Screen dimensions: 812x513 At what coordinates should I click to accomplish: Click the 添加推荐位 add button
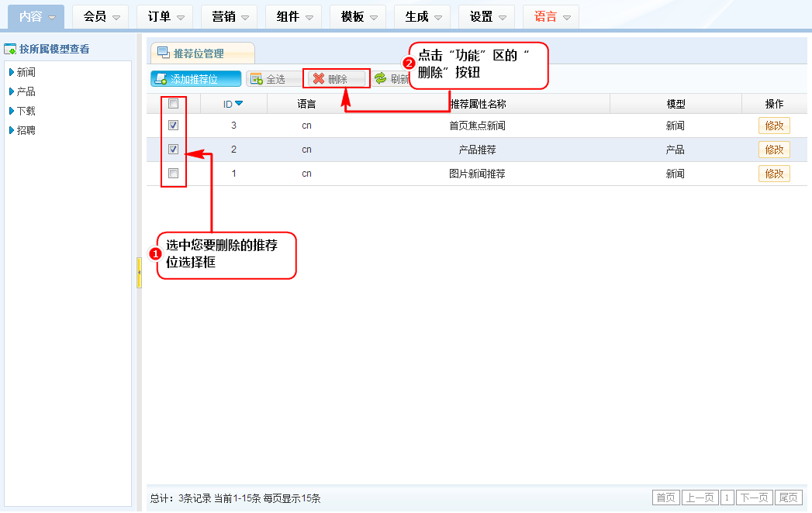coord(195,79)
